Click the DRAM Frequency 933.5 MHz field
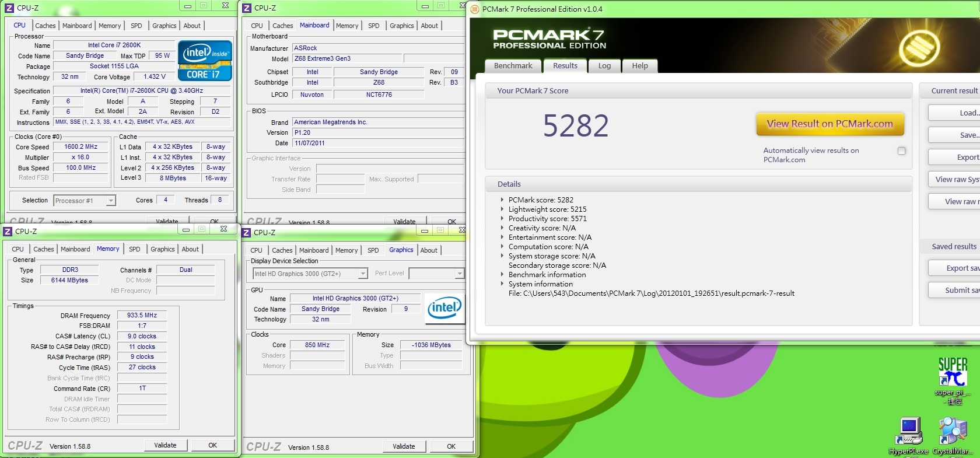The width and height of the screenshot is (980, 458). point(142,315)
